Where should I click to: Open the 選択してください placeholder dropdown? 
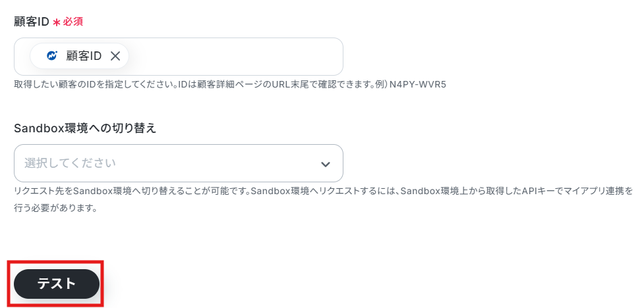point(71,163)
